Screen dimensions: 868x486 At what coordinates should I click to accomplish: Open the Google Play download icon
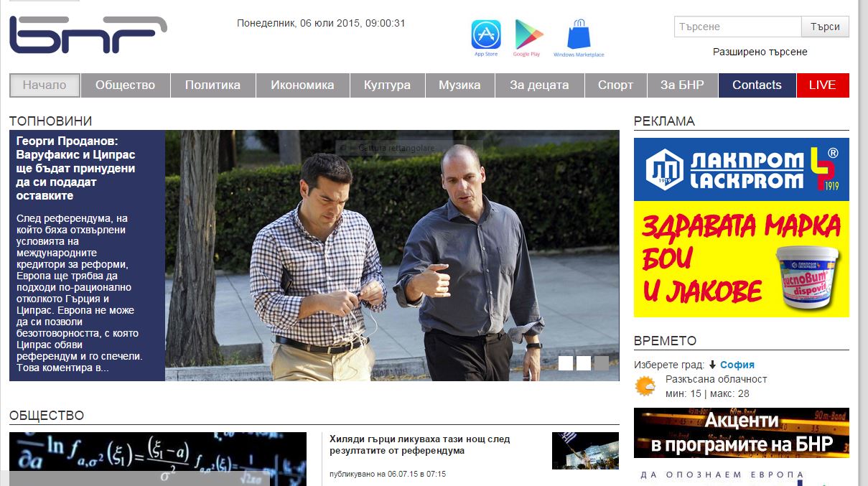coord(528,36)
